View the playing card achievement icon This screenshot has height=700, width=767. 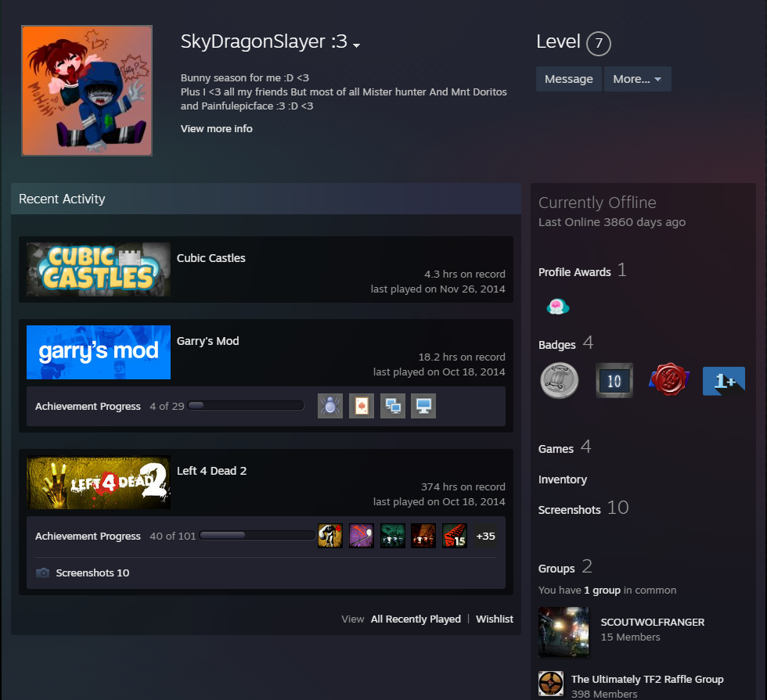click(x=362, y=406)
